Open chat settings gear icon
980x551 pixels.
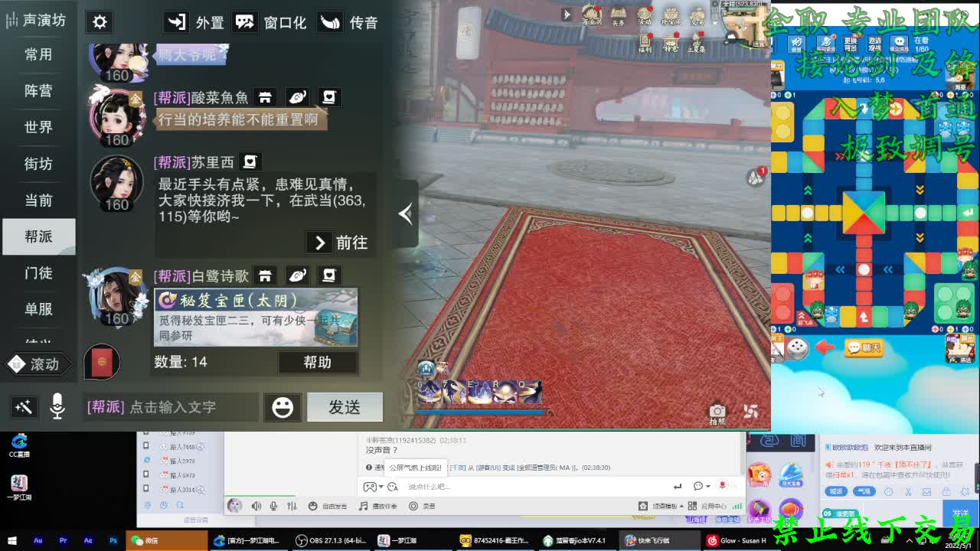[x=100, y=21]
